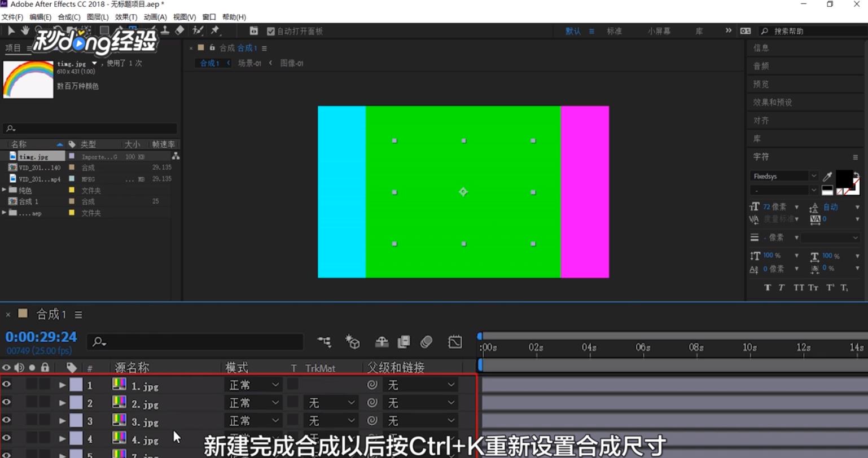Hide layer 1.jpg with its eye toggle
The width and height of the screenshot is (868, 458).
pos(6,385)
